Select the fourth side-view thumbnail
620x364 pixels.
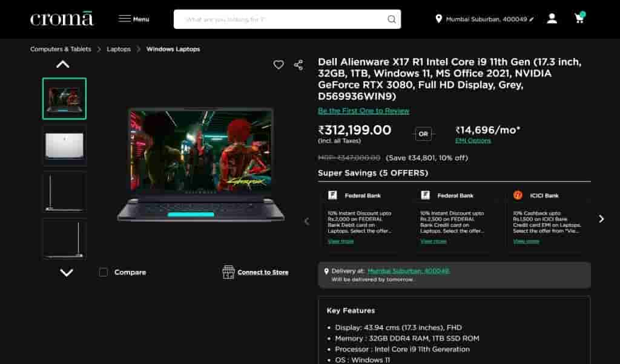[x=64, y=239]
